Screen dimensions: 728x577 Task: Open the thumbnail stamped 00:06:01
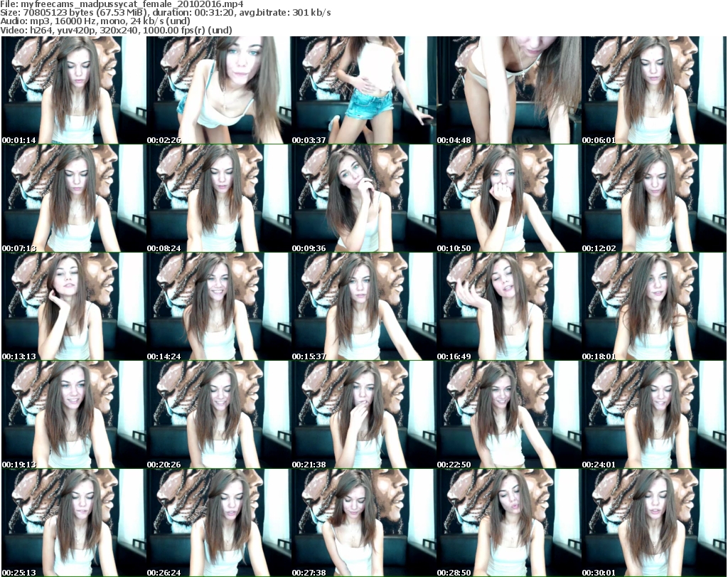[x=654, y=90]
